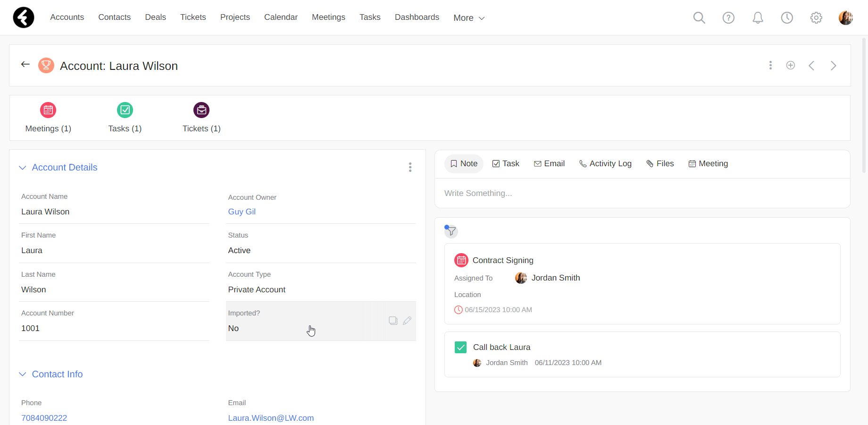Open account header three-dot menu
The height and width of the screenshot is (425, 868).
click(x=770, y=65)
